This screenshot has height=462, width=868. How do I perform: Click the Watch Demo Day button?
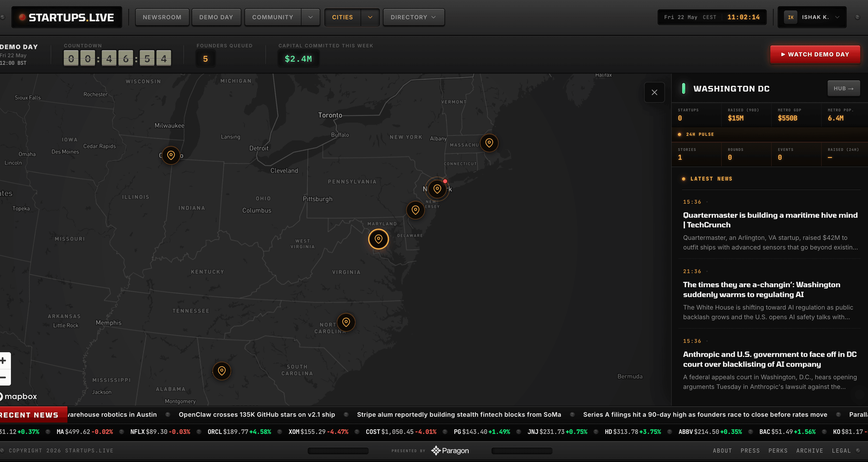[815, 55]
